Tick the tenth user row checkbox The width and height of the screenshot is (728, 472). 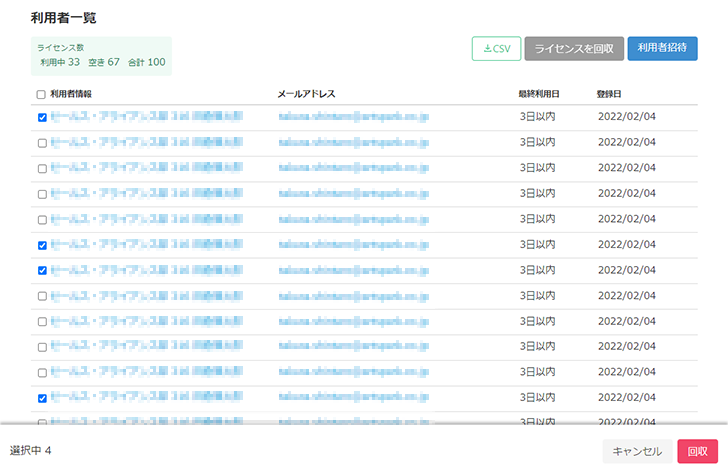coord(41,347)
